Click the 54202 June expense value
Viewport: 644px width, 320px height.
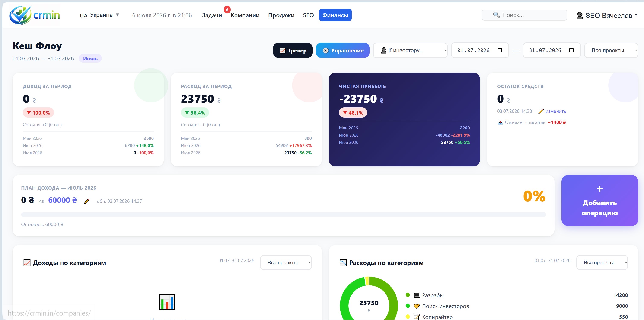click(x=281, y=145)
